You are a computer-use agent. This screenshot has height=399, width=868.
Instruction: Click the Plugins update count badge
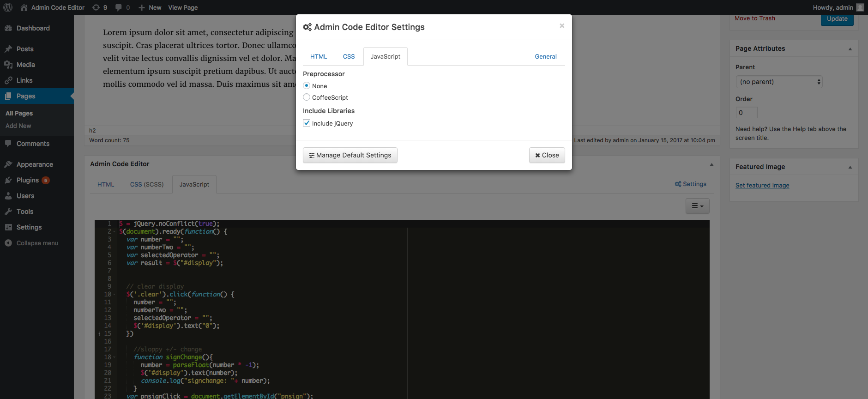(x=46, y=180)
